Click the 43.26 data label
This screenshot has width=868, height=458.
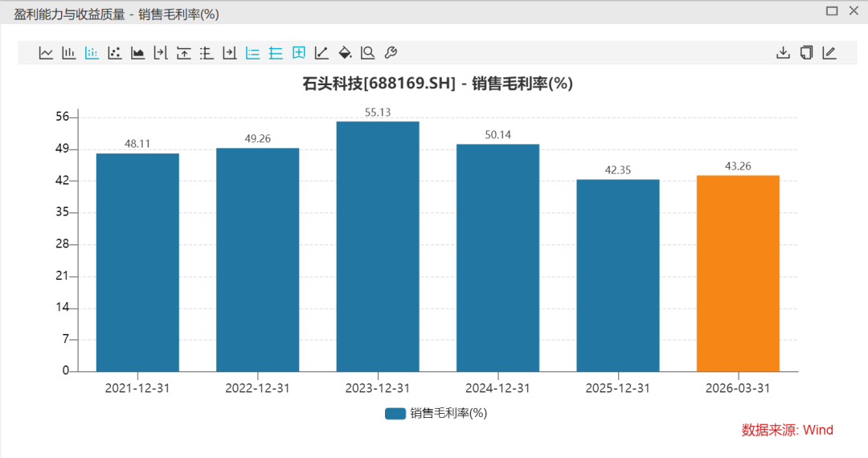click(738, 166)
